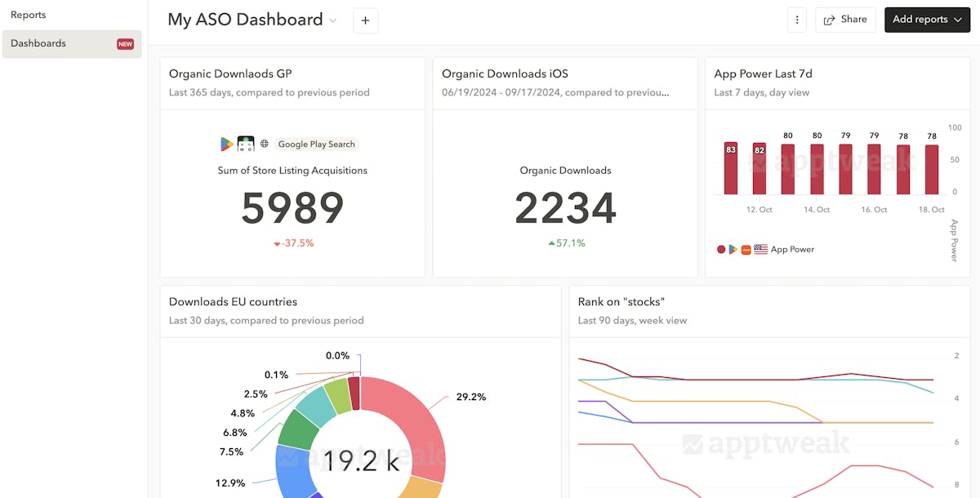Click the 12. Oct axis label
This screenshot has width=980, height=498.
[759, 210]
